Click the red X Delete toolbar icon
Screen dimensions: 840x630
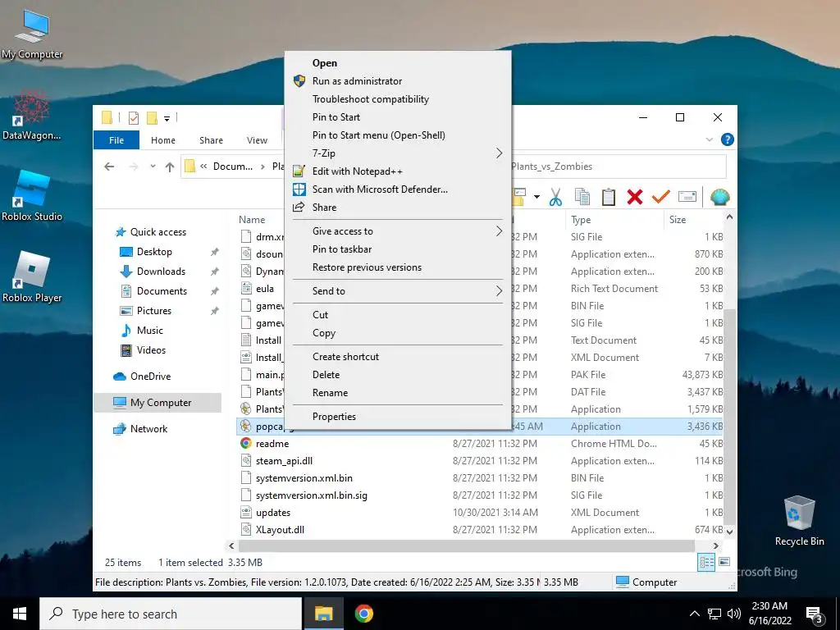point(634,197)
